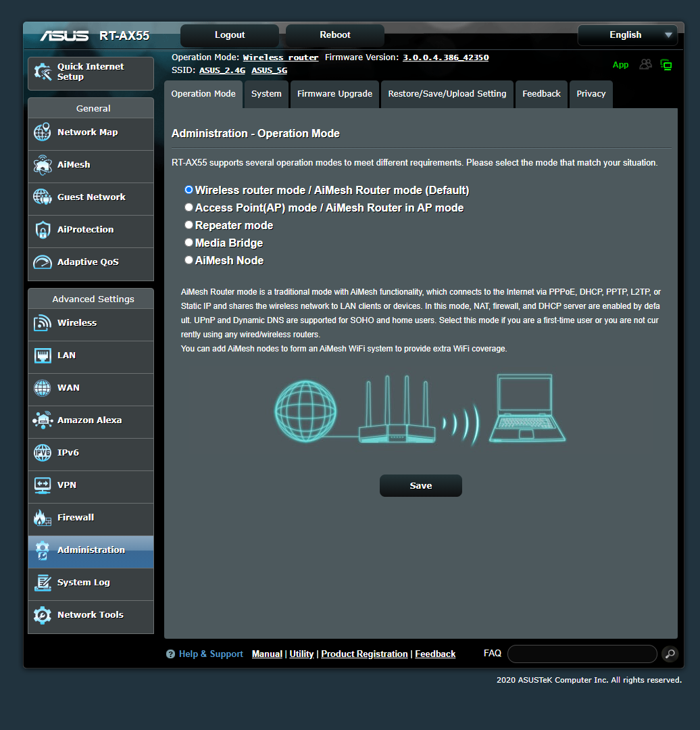Click the Firewall flame icon
Screen dimensions: 700x730
[42, 517]
